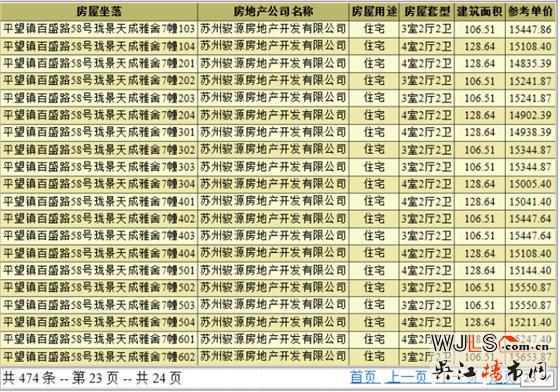Open previous page with 上一页 link

408,377
